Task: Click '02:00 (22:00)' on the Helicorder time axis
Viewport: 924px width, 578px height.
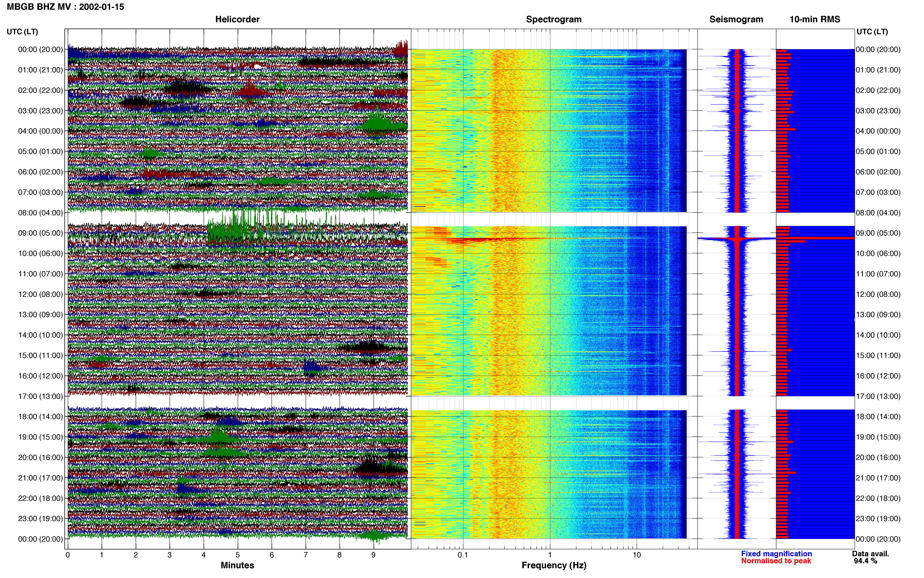Action: click(41, 90)
